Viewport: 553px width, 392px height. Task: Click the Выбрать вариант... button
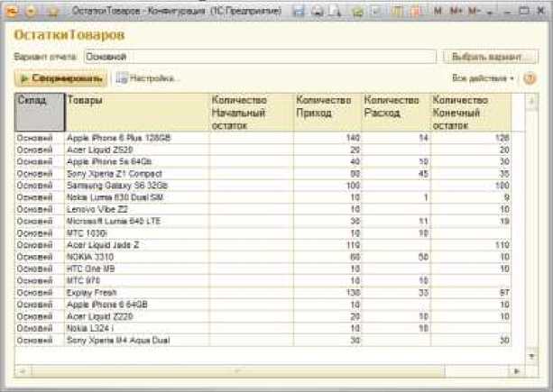coord(490,57)
